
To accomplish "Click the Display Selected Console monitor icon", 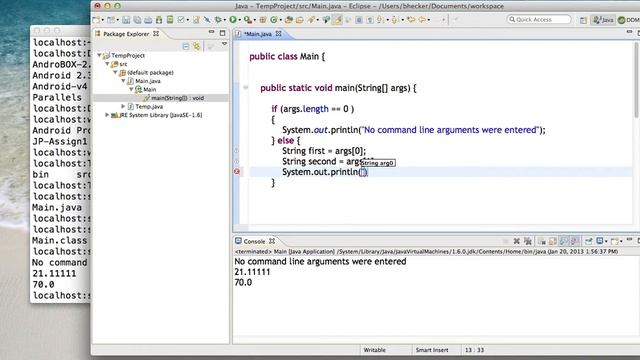I will 600,241.
